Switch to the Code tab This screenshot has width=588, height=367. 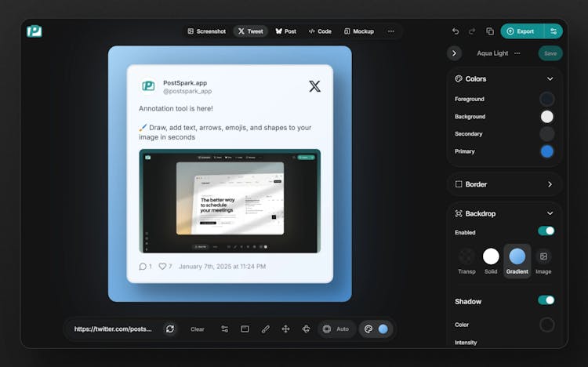coord(320,31)
